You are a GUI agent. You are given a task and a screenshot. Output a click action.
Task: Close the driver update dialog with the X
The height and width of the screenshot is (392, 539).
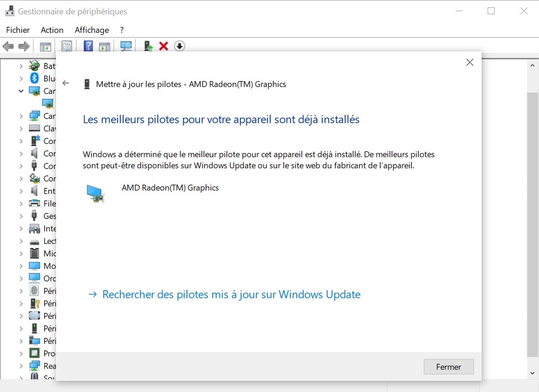(x=470, y=62)
